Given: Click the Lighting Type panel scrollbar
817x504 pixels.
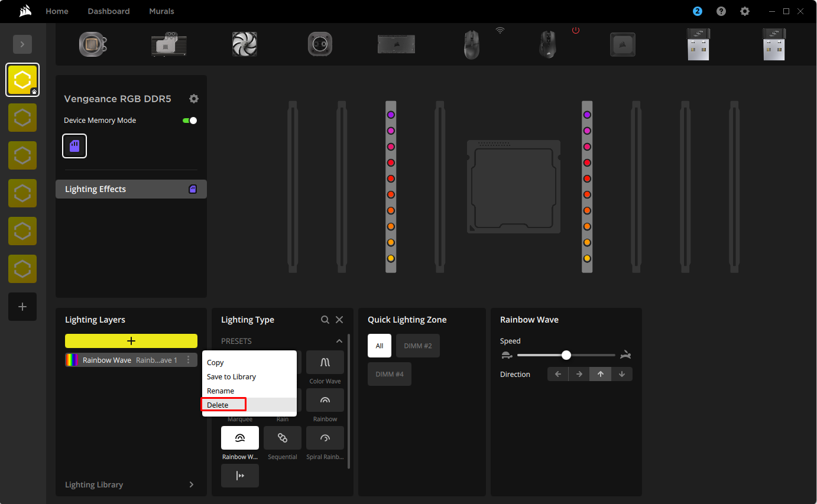Looking at the screenshot, I should coord(349,402).
